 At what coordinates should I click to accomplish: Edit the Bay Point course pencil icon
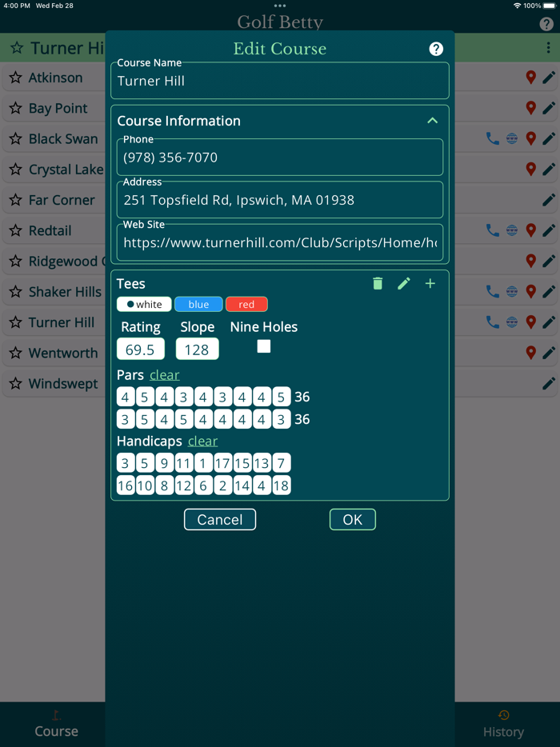(x=549, y=108)
